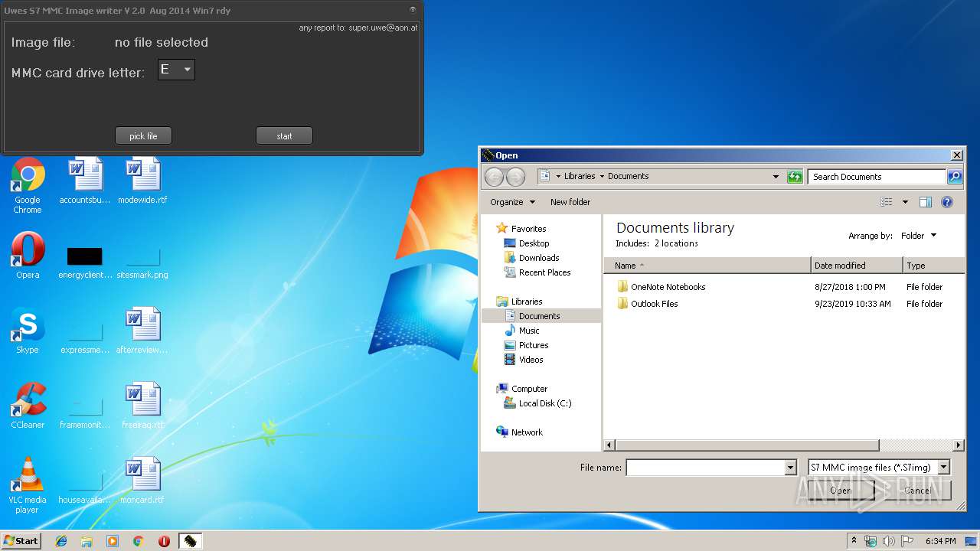The height and width of the screenshot is (551, 980).
Task: Click the File name input field
Action: pos(705,468)
